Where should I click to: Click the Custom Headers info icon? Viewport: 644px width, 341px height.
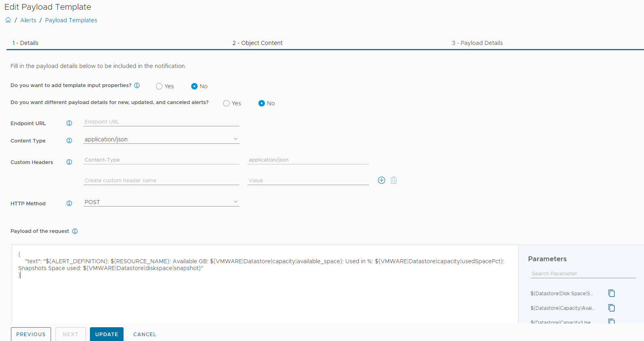coord(69,162)
